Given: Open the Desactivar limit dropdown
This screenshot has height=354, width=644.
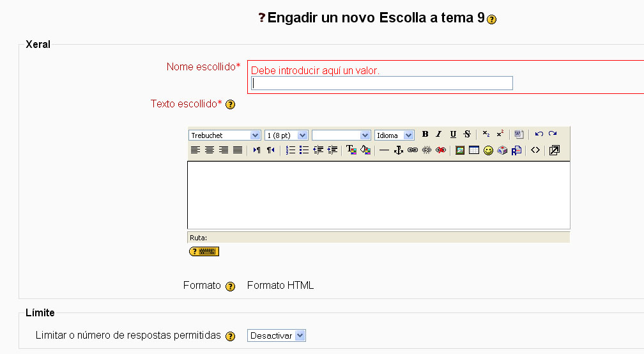Looking at the screenshot, I should [277, 335].
